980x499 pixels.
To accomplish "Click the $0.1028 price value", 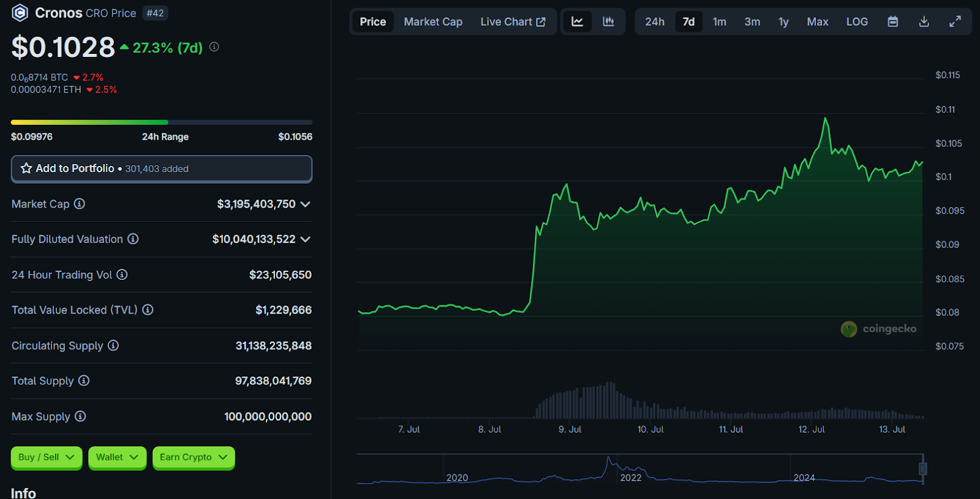I will [63, 47].
